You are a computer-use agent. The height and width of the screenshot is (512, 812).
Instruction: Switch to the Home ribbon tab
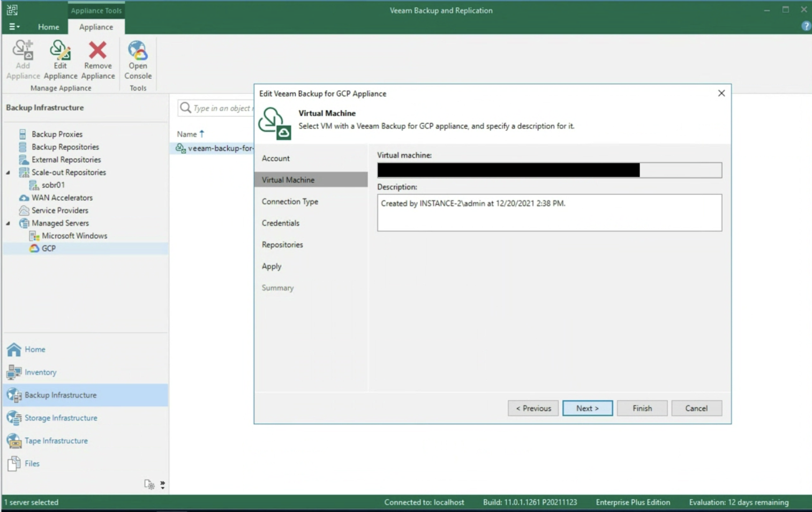pyautogui.click(x=48, y=27)
